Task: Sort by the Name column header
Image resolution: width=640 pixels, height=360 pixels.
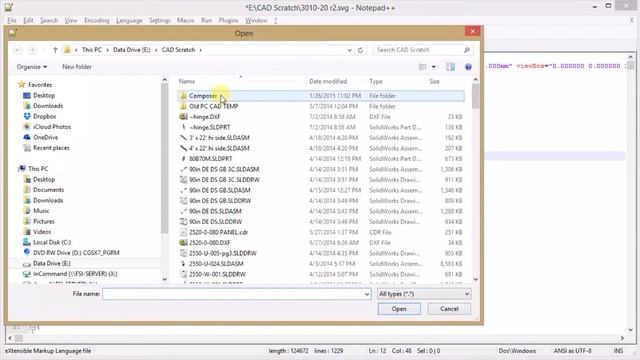Action: 187,81
